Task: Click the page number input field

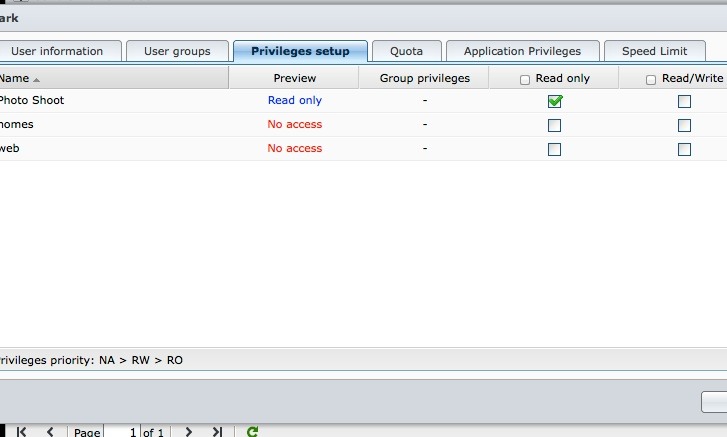Action: (120, 432)
